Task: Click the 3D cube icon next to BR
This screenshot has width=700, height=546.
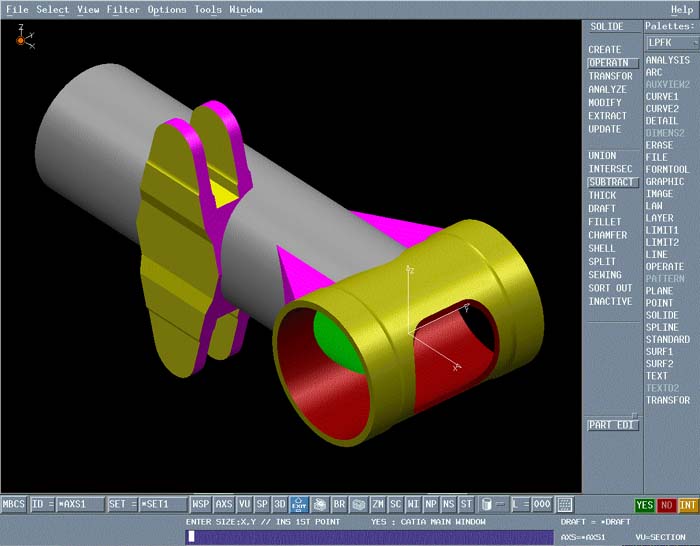Action: coord(358,505)
